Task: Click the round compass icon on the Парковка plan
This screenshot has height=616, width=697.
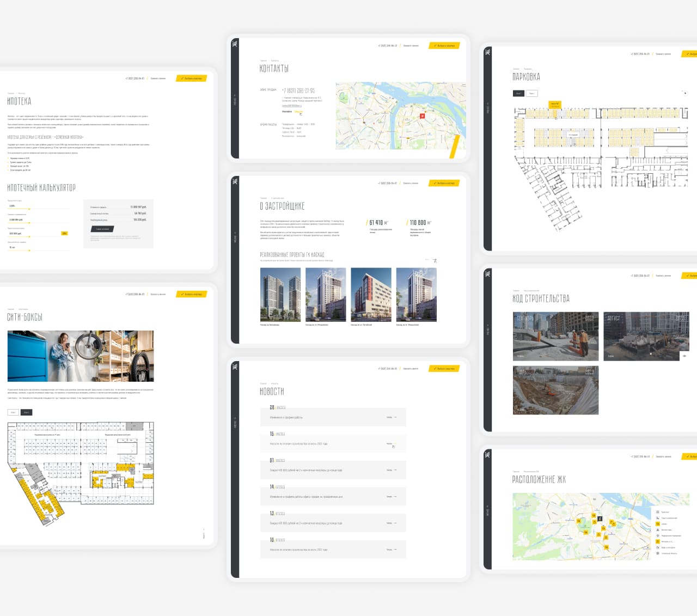Action: [684, 93]
